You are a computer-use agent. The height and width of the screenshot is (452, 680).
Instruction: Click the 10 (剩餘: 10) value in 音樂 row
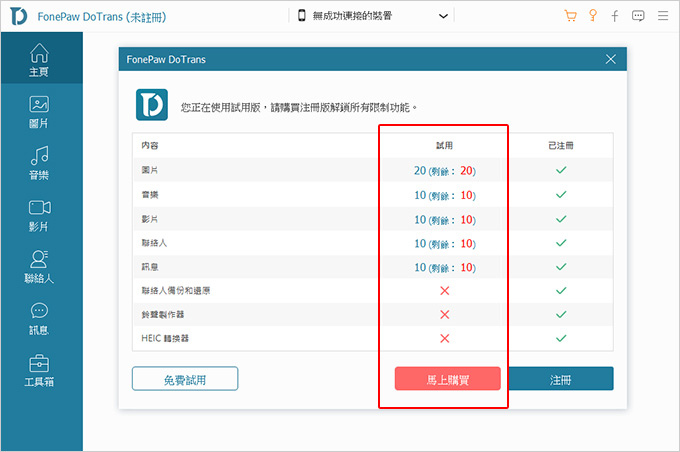click(445, 195)
